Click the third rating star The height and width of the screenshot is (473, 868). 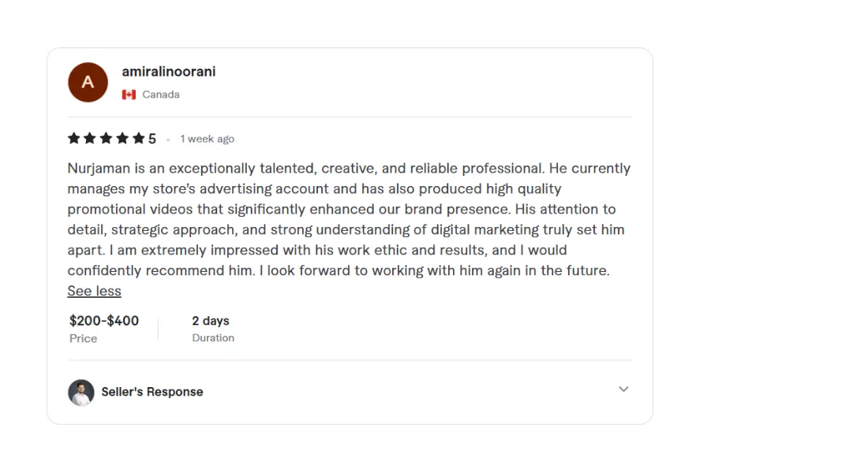107,139
